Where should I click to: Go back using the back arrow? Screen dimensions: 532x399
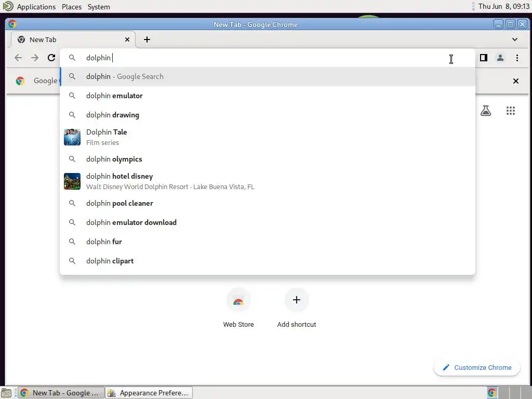click(18, 58)
